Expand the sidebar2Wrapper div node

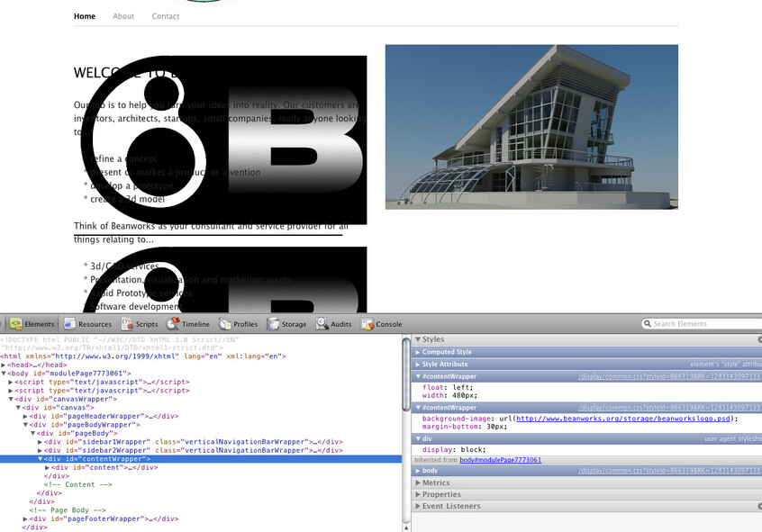[x=40, y=450]
